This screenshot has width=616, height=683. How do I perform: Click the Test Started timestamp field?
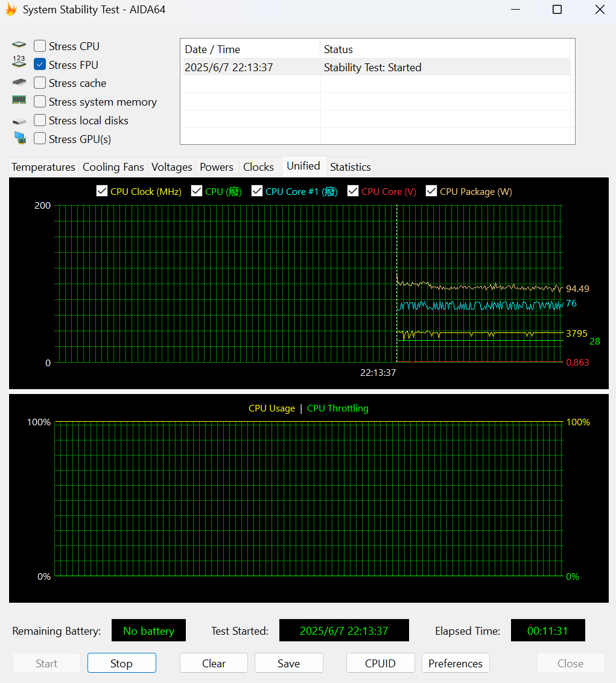coord(344,631)
